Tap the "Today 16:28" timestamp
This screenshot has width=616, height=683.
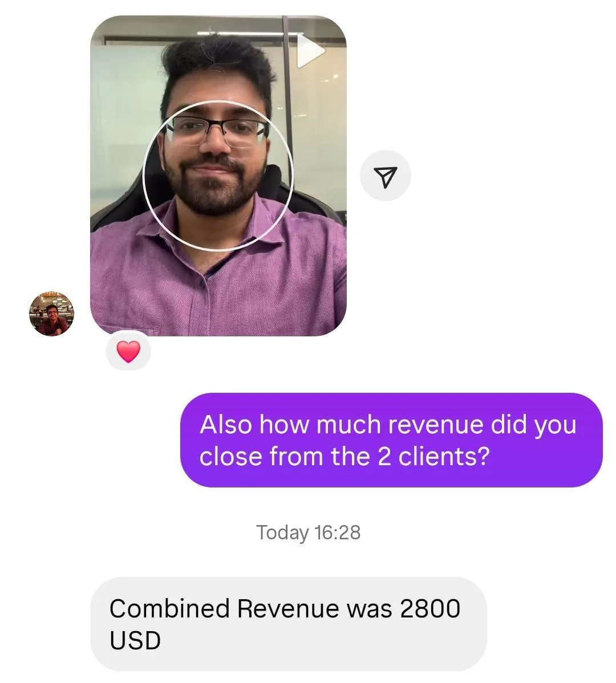point(309,532)
